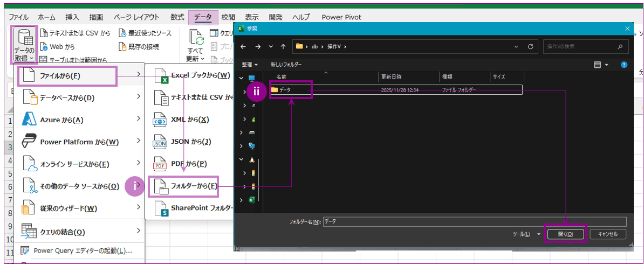Open オンライン サービスから(E) submenu
This screenshot has height=265, width=644.
[80, 164]
